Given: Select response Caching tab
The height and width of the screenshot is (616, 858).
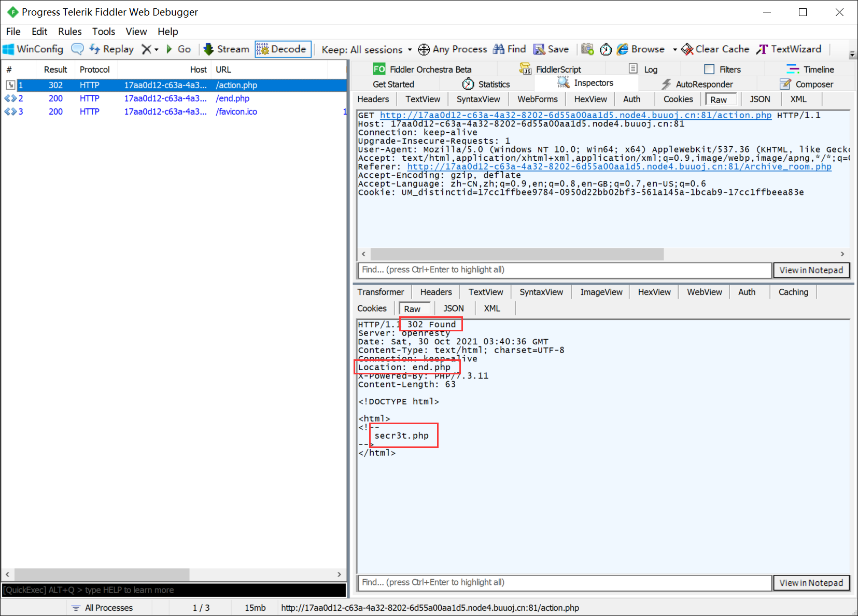Looking at the screenshot, I should point(793,292).
